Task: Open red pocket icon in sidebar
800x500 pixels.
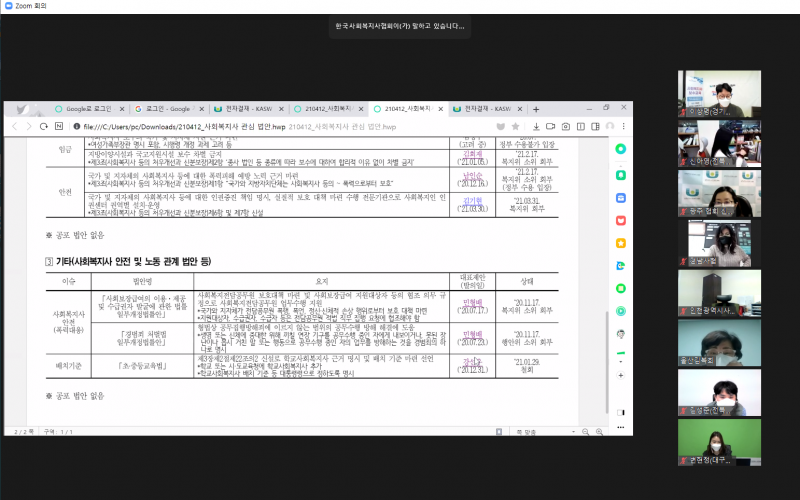Action: click(x=620, y=220)
